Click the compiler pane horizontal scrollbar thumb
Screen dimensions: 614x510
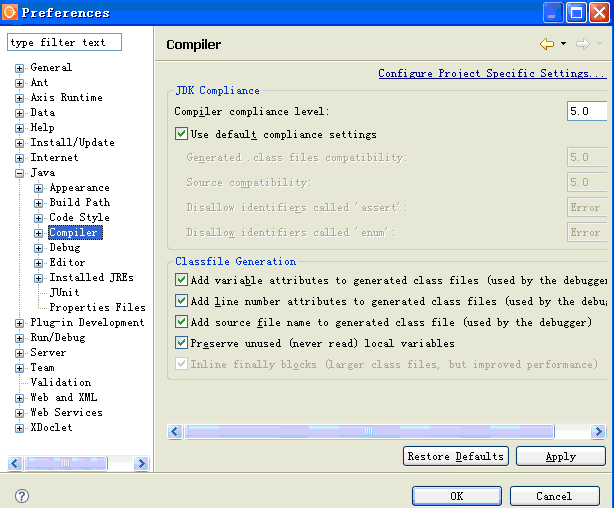pyautogui.click(x=369, y=432)
